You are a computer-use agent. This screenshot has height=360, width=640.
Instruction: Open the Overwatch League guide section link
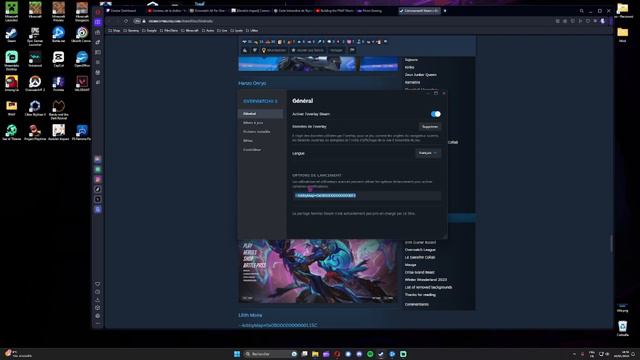tap(420, 250)
